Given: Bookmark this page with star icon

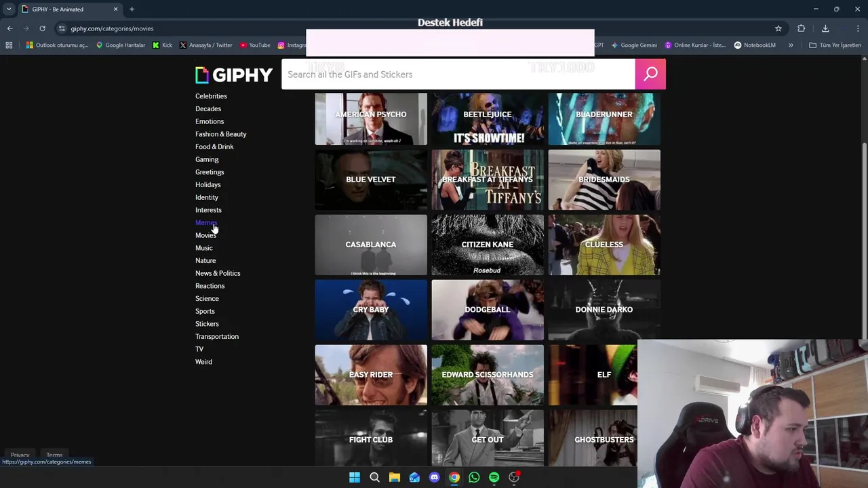Looking at the screenshot, I should (x=778, y=28).
